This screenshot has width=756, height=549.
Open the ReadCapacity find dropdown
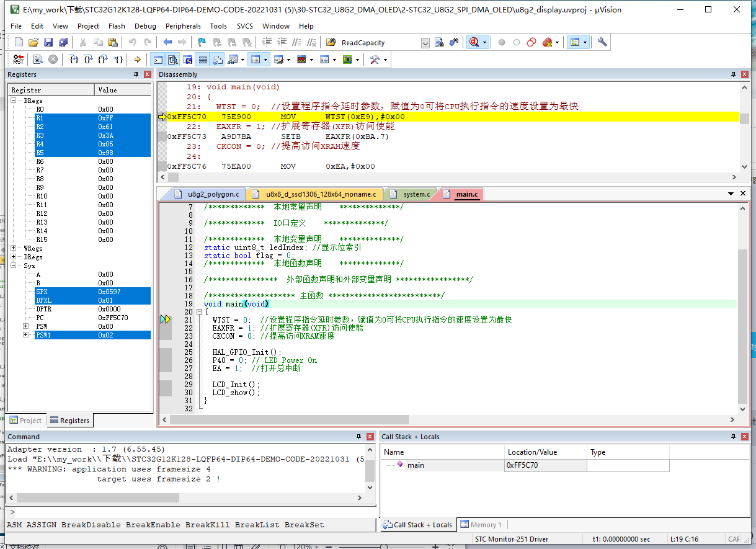click(x=425, y=43)
